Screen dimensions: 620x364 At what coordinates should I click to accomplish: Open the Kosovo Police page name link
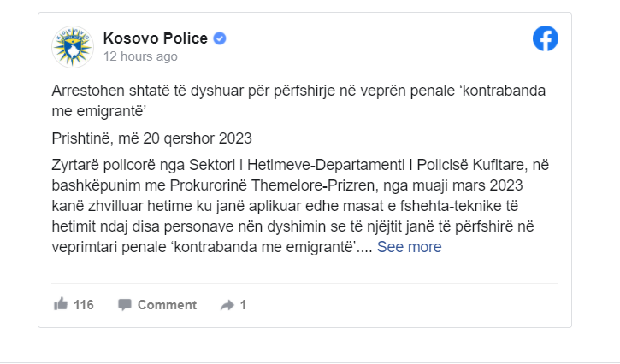[x=156, y=38]
